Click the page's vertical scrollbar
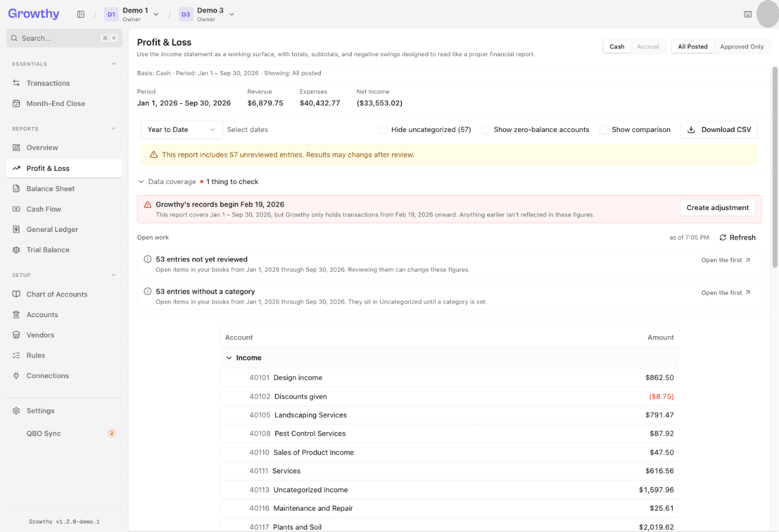 (775, 167)
